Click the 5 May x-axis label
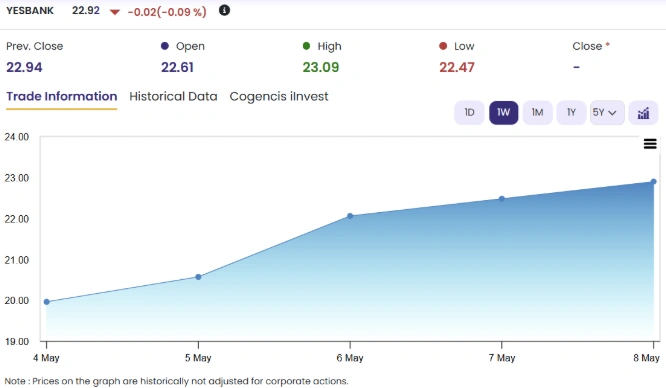Screen dimensions: 666x388 [x=198, y=358]
